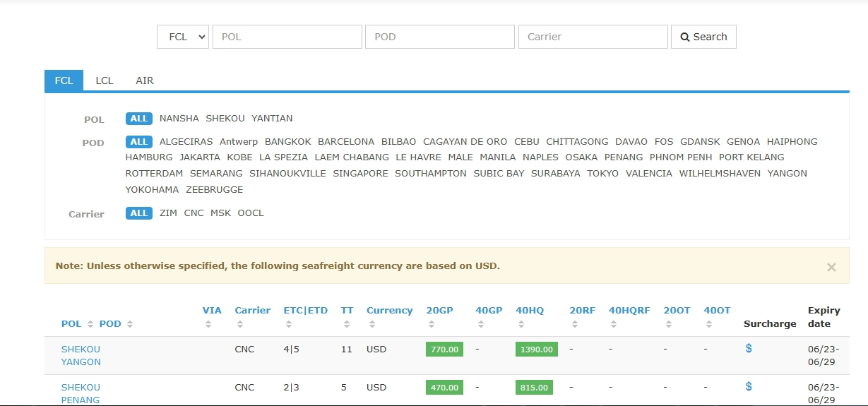Filter POD by LAEM CHABANG

coord(352,157)
